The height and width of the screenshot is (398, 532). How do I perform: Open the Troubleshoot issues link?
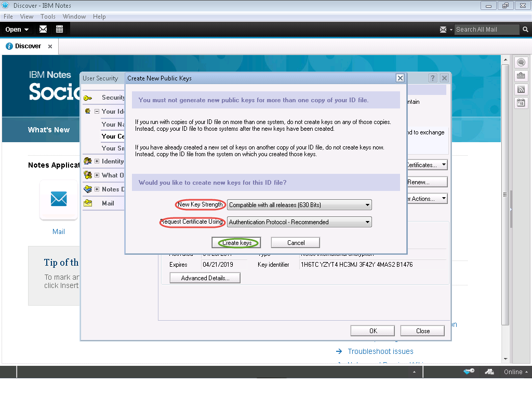(381, 351)
